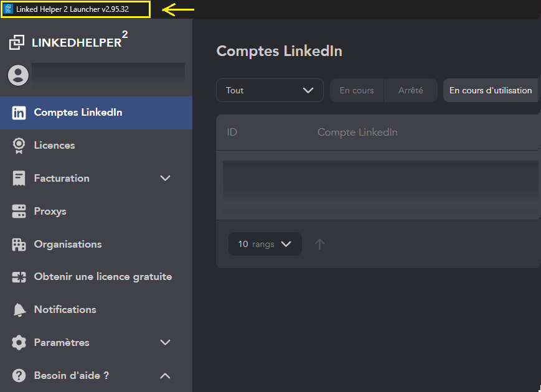Toggle the 'En cours d'utilisation' filter
The image size is (541, 392).
pos(491,90)
